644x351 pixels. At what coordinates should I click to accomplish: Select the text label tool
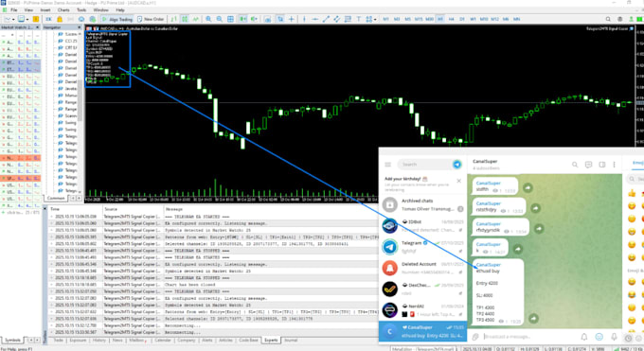(x=359, y=19)
